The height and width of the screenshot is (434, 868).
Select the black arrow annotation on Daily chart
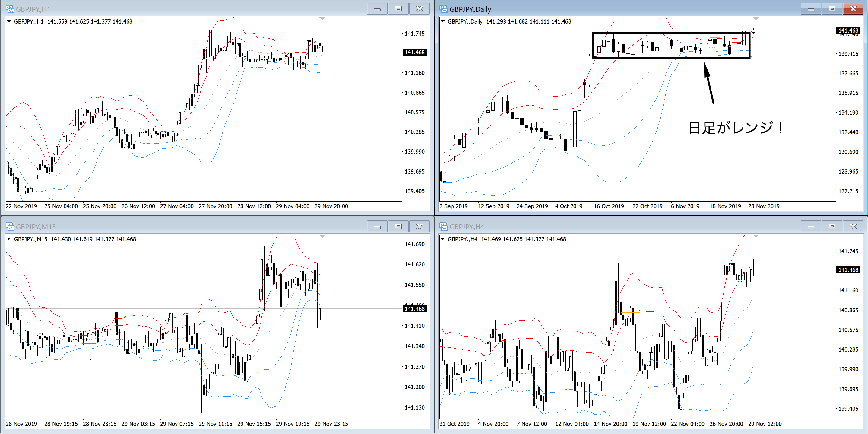(x=709, y=83)
